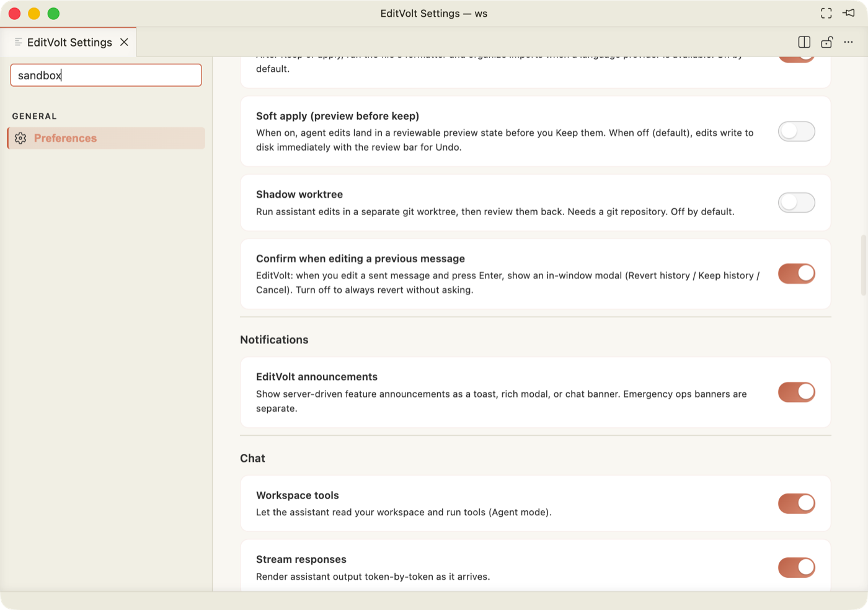Click the "Shadow worktree" setting title
The height and width of the screenshot is (610, 868).
[299, 194]
